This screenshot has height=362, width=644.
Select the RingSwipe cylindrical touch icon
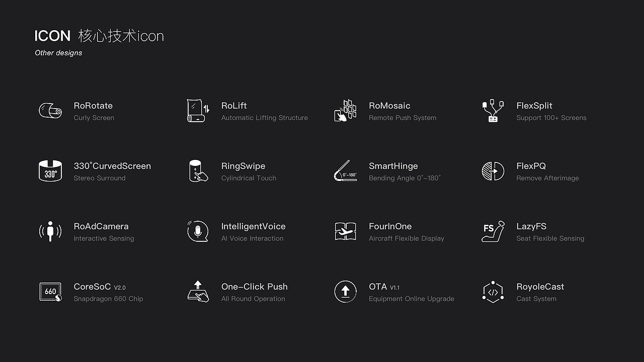[x=198, y=171]
